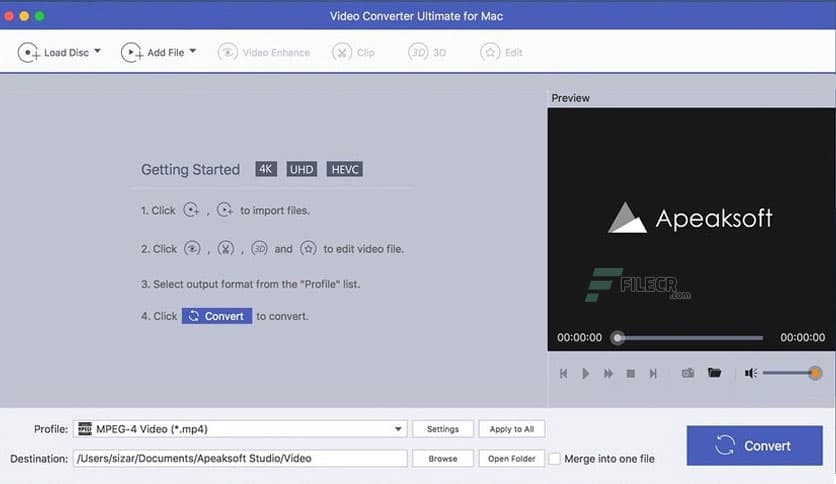Enable the Merge into one file checkbox
Screen dimensions: 836x484
point(554,458)
